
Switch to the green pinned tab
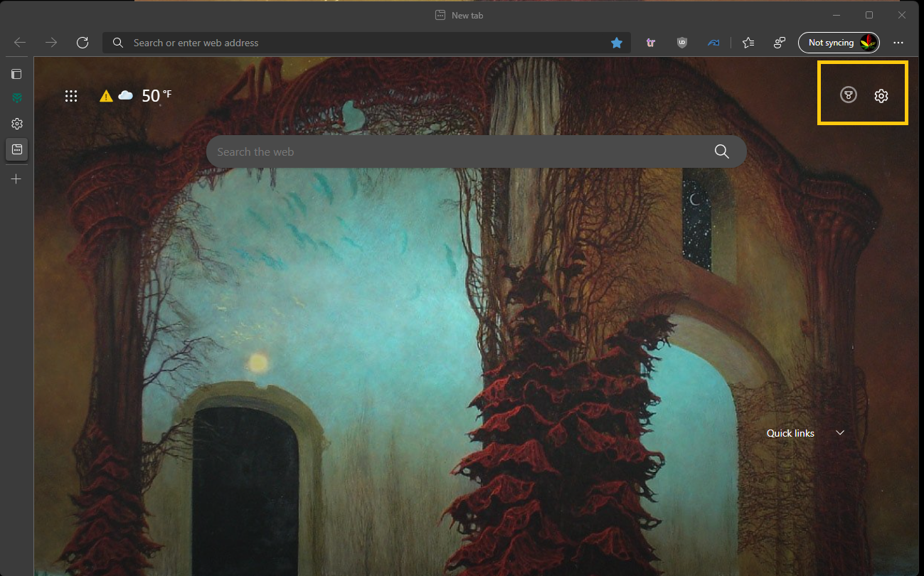(x=17, y=98)
